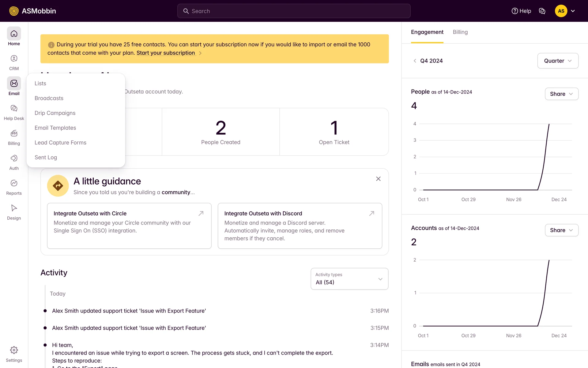Dismiss the A little guidance panel
Image resolution: width=588 pixels, height=368 pixels.
click(378, 179)
